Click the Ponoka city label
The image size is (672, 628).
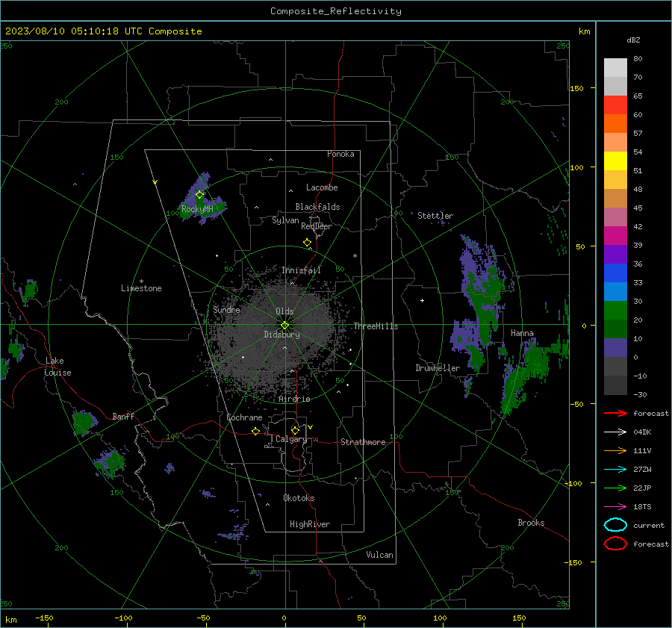340,154
